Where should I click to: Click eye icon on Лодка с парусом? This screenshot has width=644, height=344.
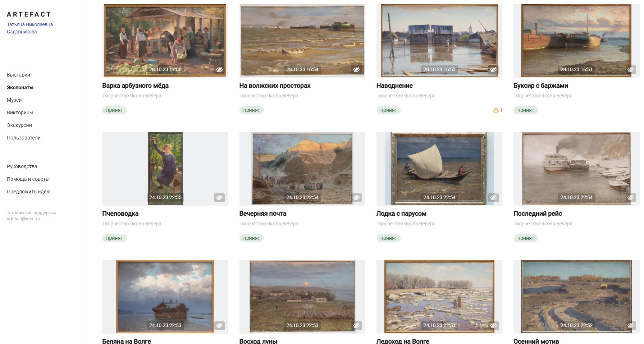click(493, 198)
